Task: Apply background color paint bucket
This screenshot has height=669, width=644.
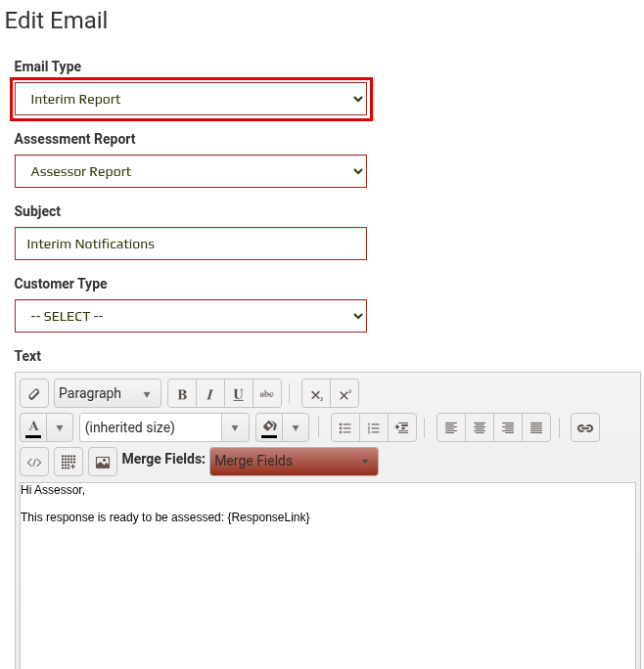Action: pos(269,427)
